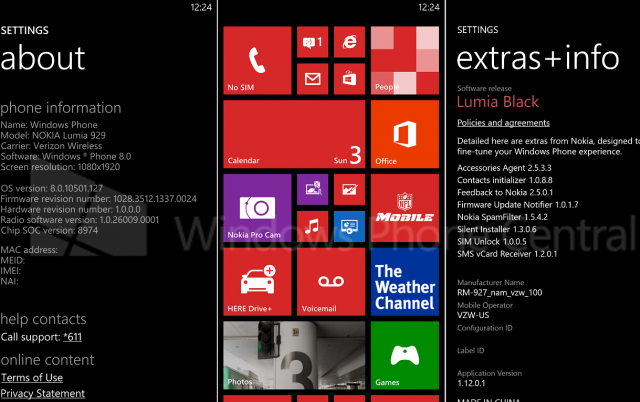Open the Policies and agreements link
The width and height of the screenshot is (640, 402).
pos(503,123)
